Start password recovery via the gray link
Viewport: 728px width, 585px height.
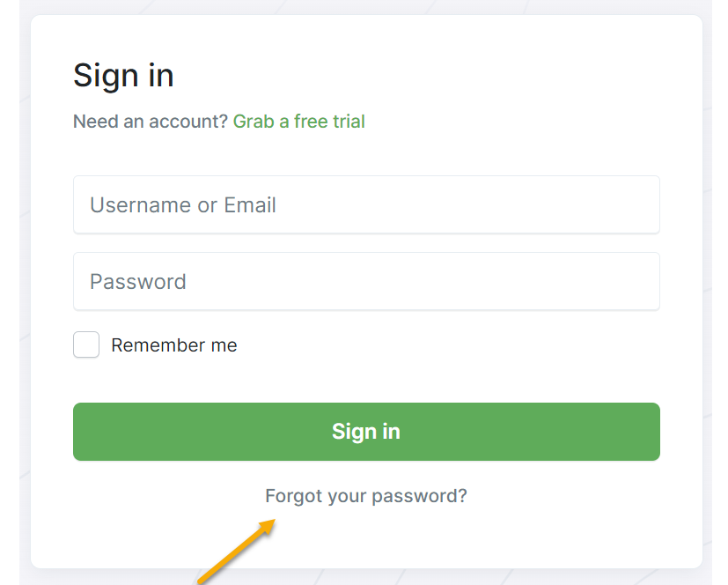[x=366, y=496]
